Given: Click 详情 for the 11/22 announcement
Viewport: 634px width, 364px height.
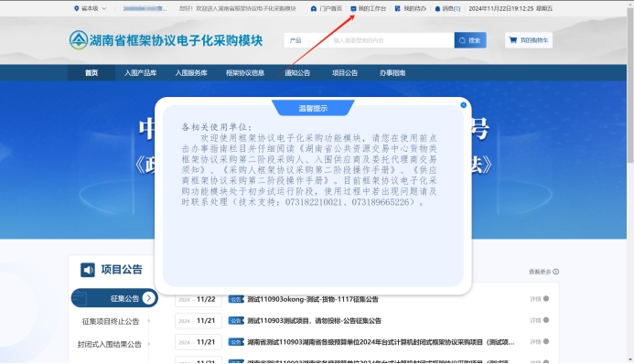Looking at the screenshot, I should click(x=539, y=299).
